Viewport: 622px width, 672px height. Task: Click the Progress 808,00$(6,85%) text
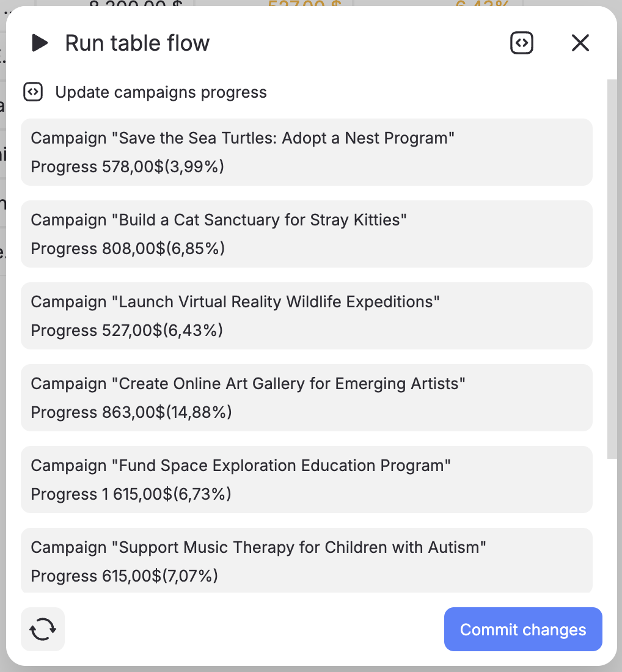(128, 249)
